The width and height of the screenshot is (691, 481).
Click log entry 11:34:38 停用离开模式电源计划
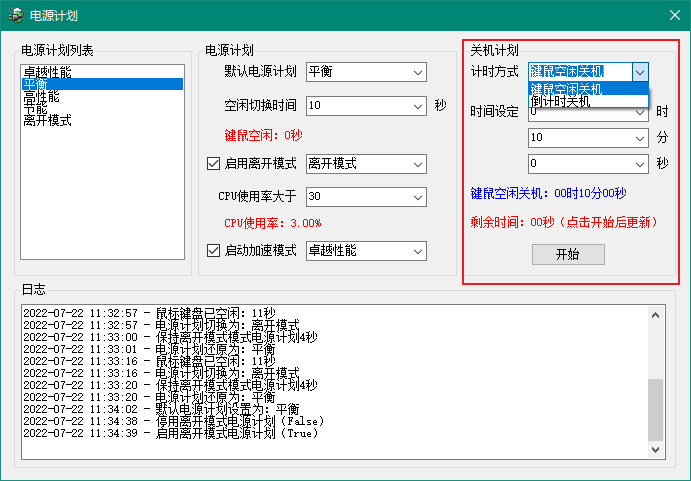tap(174, 421)
